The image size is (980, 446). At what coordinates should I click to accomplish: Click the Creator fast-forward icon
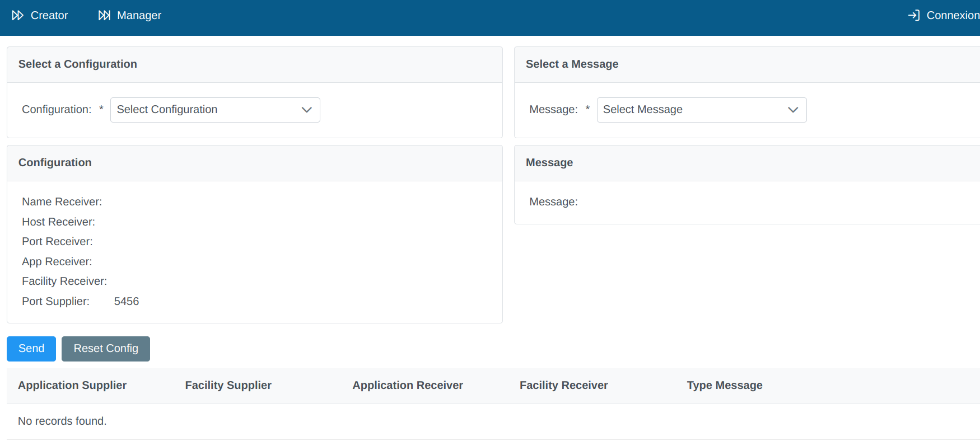coord(17,15)
